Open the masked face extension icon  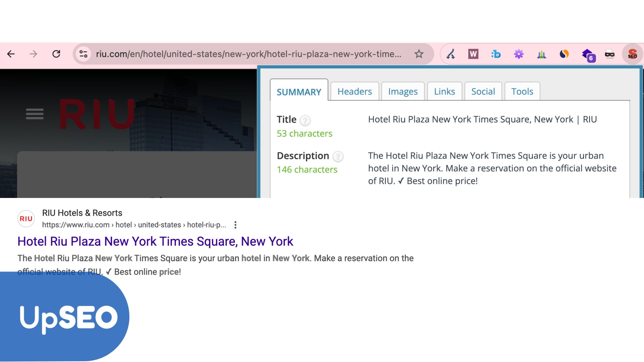609,54
